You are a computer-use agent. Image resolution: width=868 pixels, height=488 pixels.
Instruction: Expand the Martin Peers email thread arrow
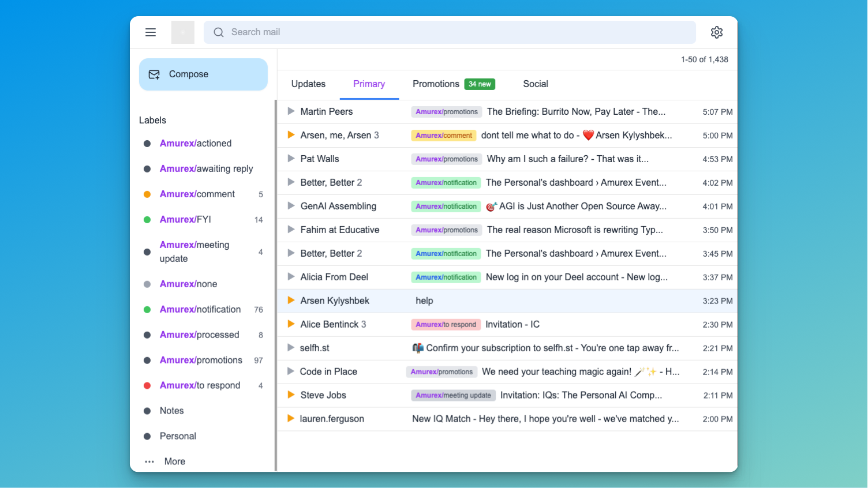pos(290,111)
